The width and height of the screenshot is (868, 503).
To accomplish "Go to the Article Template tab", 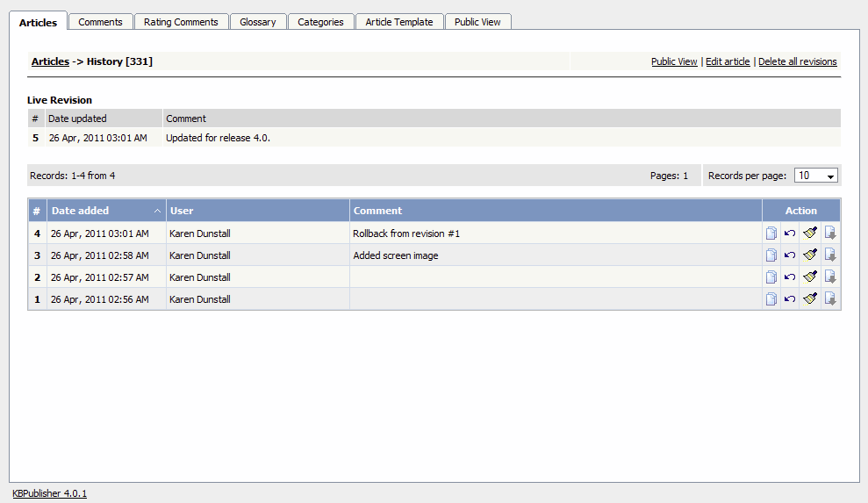I will pyautogui.click(x=399, y=22).
